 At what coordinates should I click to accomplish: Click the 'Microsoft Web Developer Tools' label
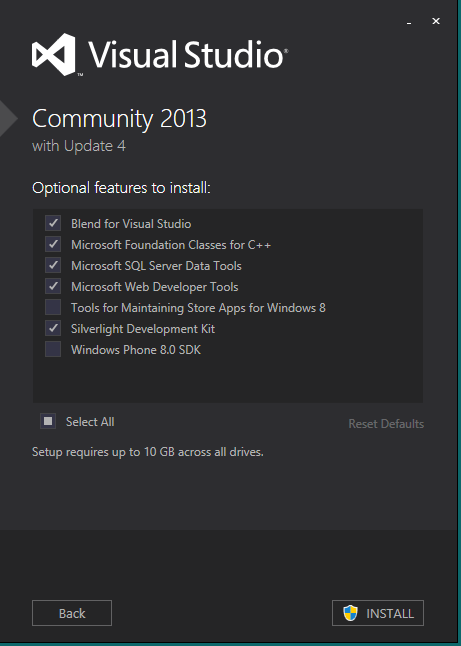[154, 287]
